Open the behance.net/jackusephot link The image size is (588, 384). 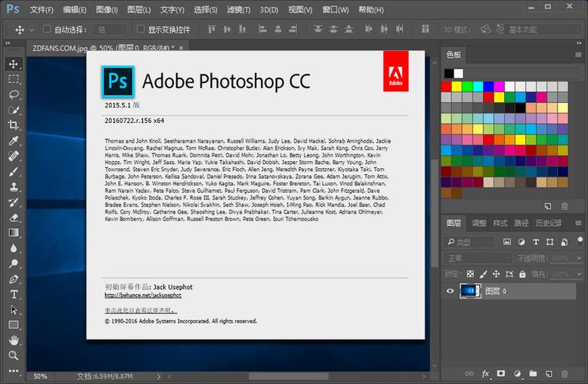pyautogui.click(x=143, y=296)
